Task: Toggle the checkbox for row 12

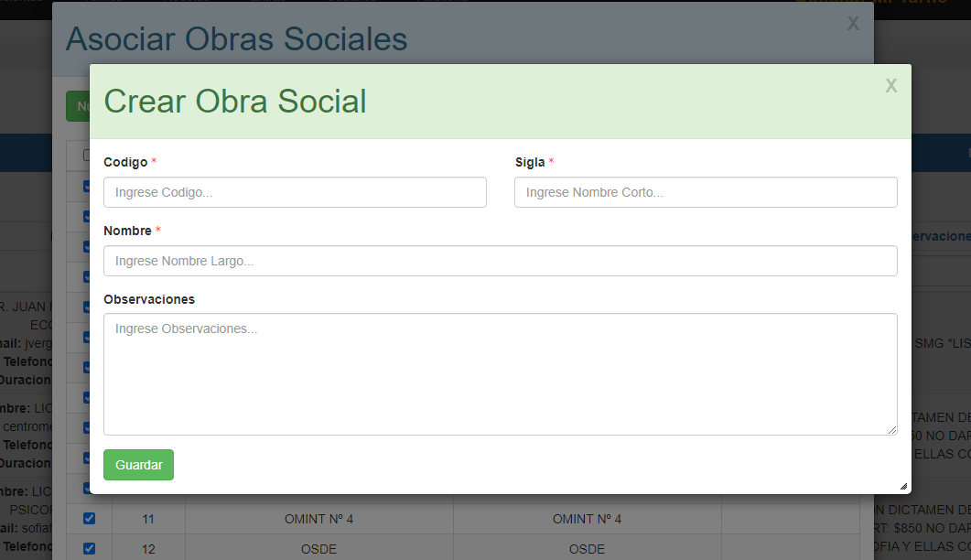Action: click(89, 549)
